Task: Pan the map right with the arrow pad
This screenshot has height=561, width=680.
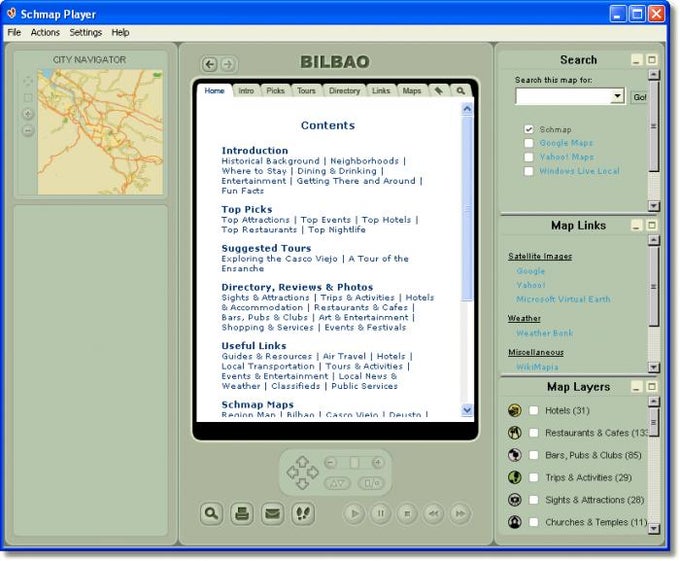Action: pyautogui.click(x=313, y=473)
